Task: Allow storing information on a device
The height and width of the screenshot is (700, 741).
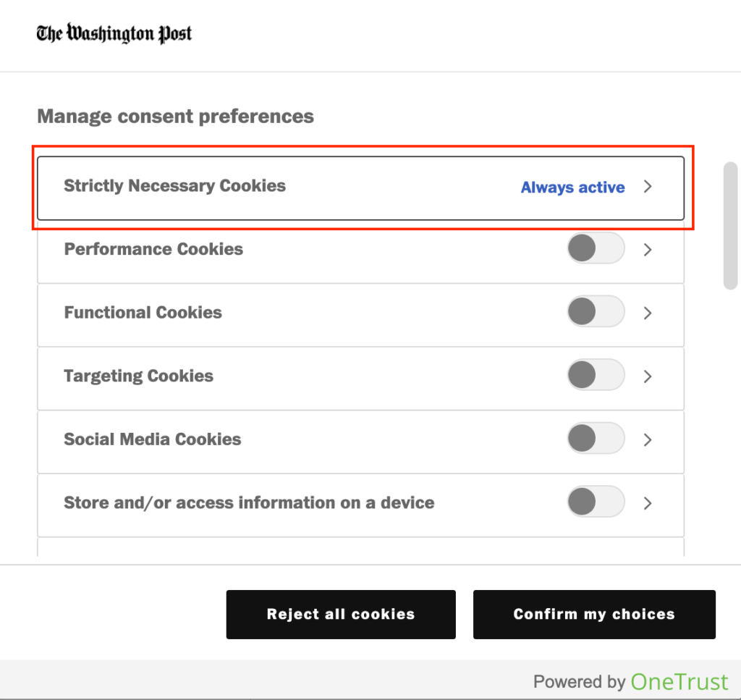Action: point(595,501)
